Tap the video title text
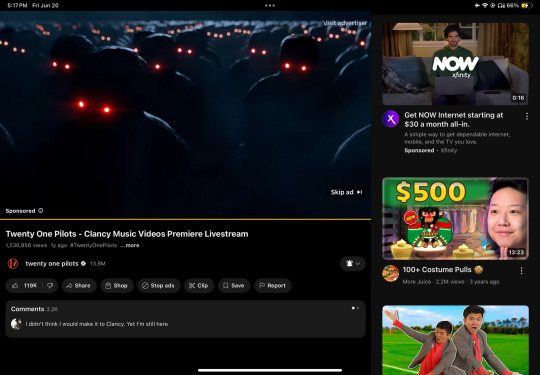Viewport: 540px width, 375px height. [127, 234]
